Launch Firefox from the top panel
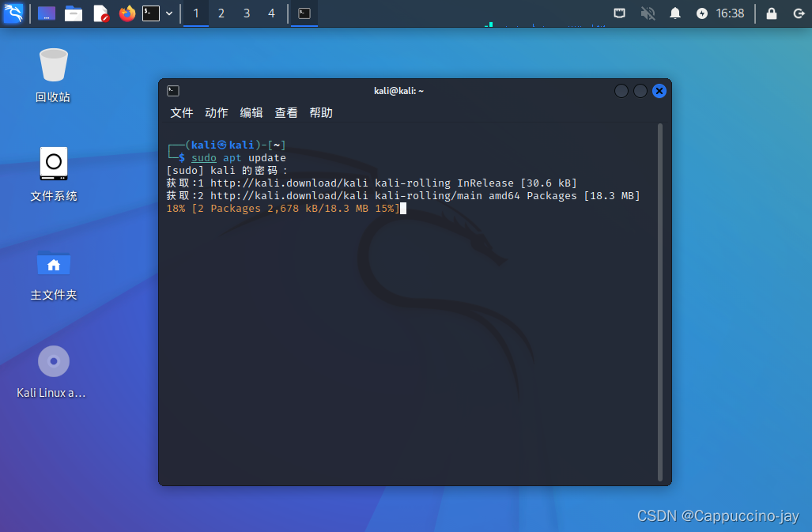The width and height of the screenshot is (812, 532). point(127,13)
